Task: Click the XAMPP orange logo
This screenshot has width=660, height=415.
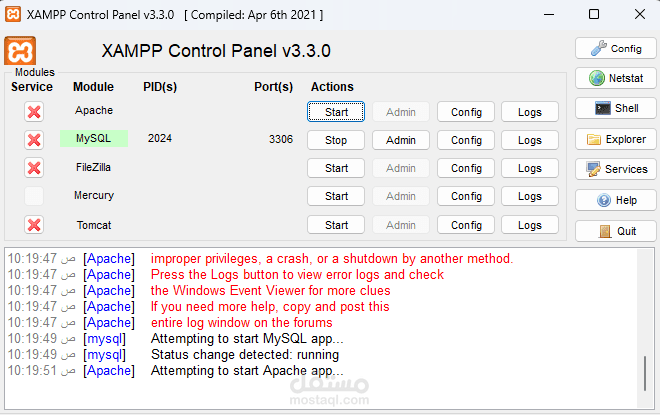Action: (20, 51)
